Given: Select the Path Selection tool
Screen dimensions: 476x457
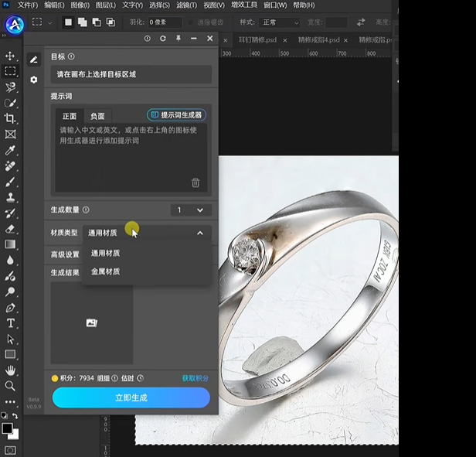Looking at the screenshot, I should click(10, 339).
